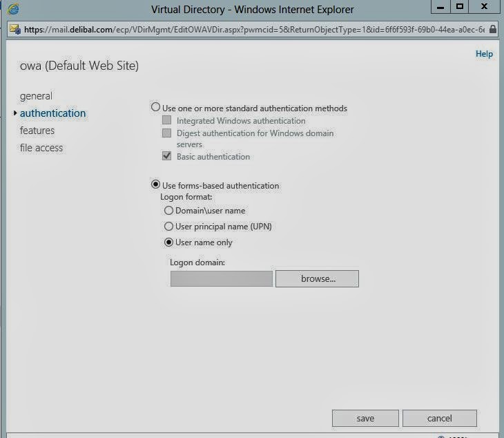Switch to the general section
The height and width of the screenshot is (438, 504).
coord(36,96)
